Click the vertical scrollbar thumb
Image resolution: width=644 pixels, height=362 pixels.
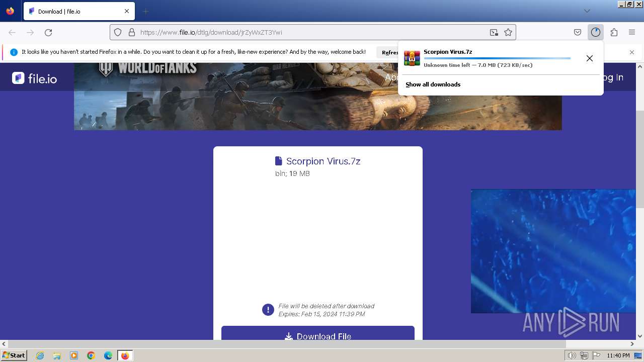(640, 160)
